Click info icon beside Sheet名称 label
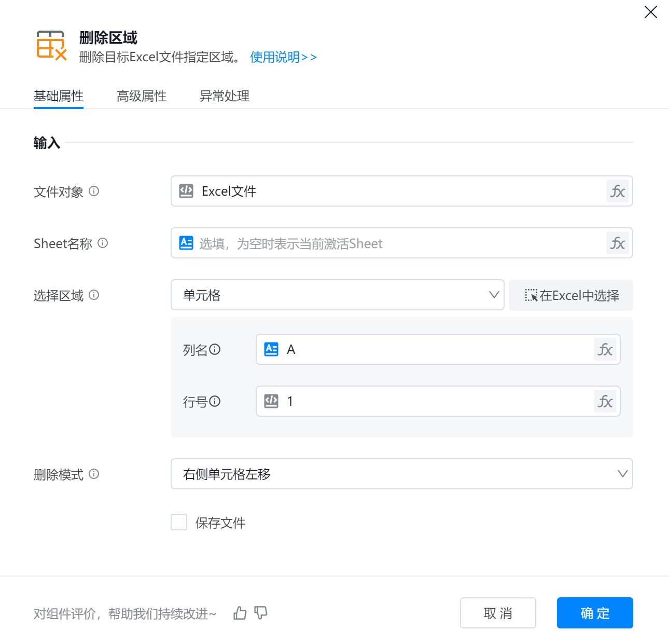Image resolution: width=669 pixels, height=644 pixels. point(103,243)
